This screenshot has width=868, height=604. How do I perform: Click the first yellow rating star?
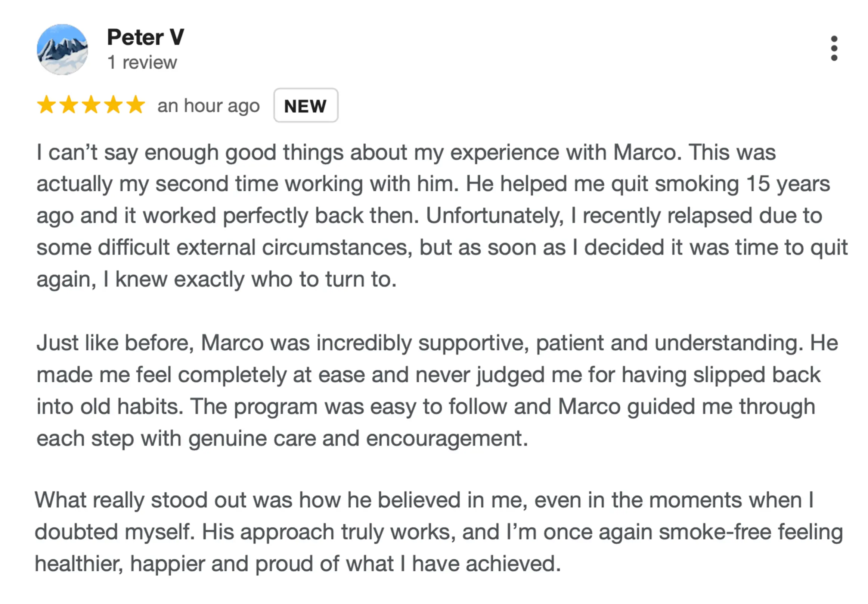(x=46, y=104)
